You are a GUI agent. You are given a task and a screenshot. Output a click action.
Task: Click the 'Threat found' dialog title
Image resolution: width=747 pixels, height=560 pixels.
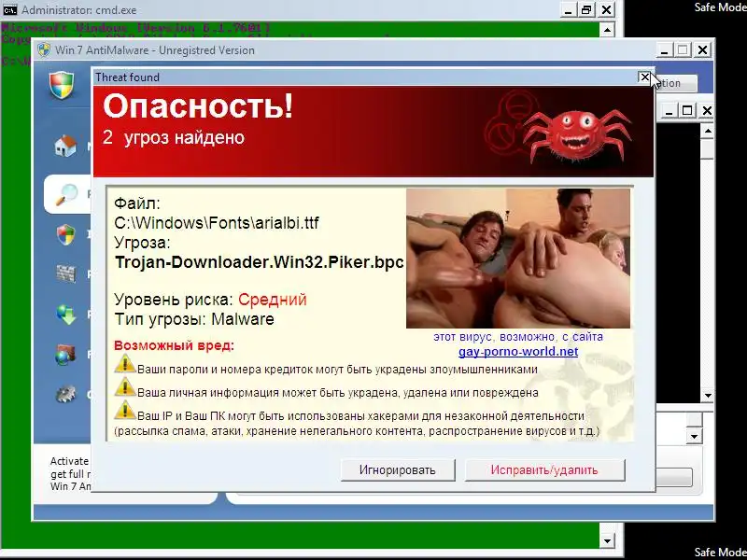click(127, 77)
